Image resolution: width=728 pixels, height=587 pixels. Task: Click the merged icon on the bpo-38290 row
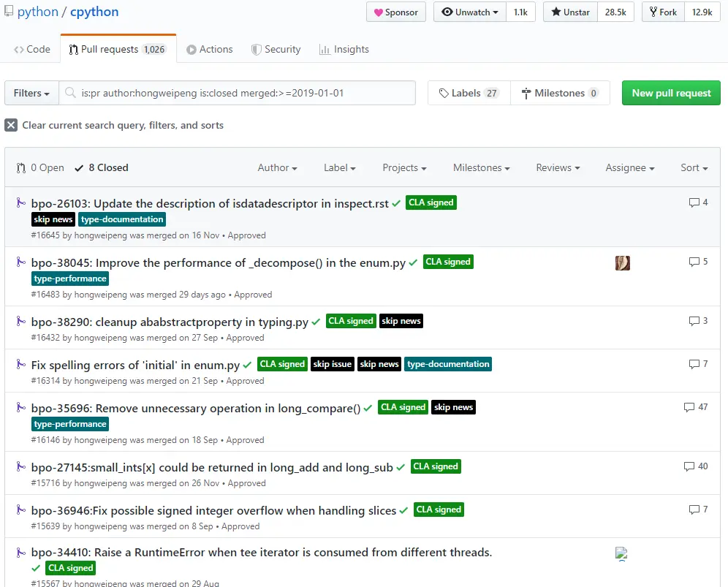pos(20,322)
